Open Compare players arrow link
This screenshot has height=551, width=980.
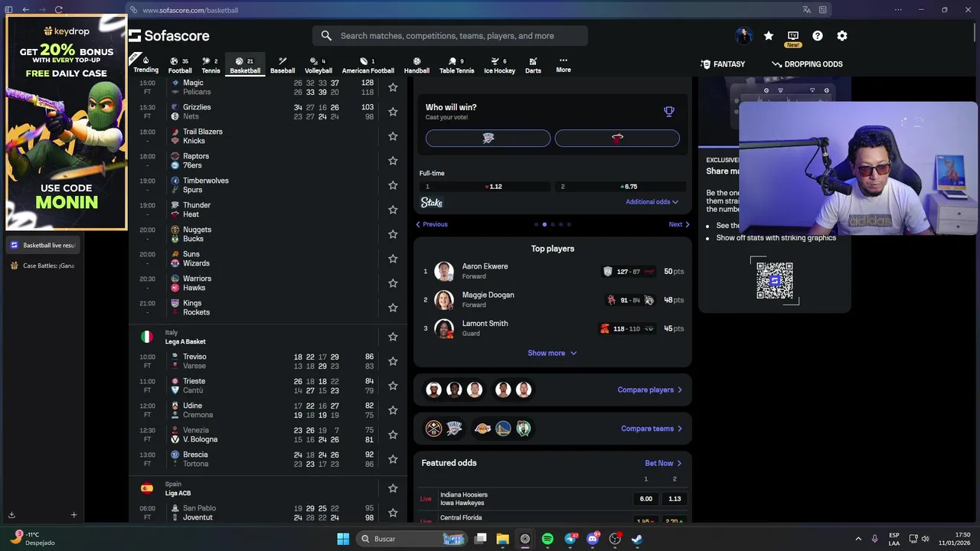(650, 390)
